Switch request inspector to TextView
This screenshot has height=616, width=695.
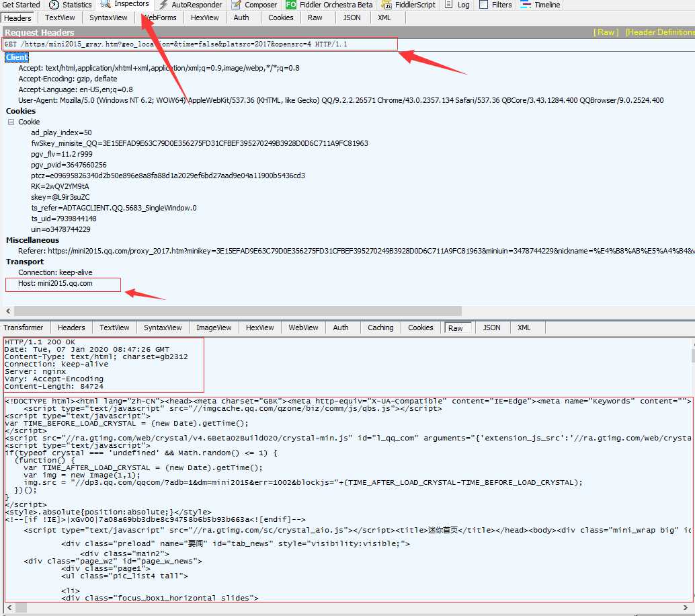60,17
